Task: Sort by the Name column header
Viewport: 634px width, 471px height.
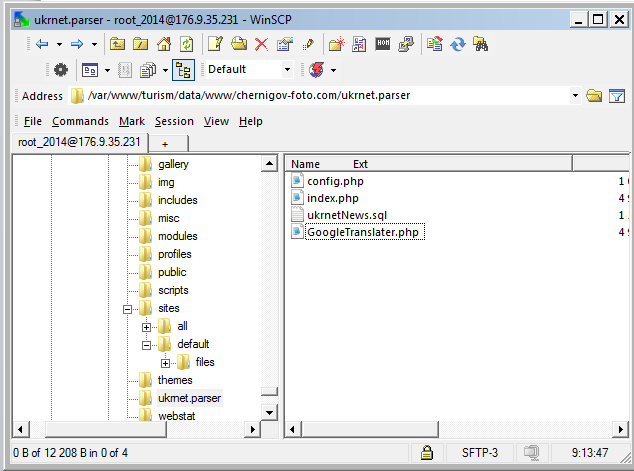Action: 305,164
